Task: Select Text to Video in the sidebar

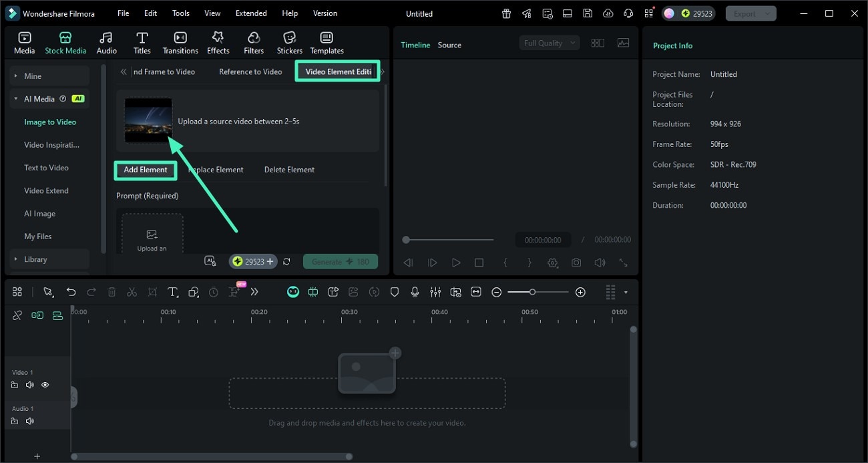Action: coord(46,167)
